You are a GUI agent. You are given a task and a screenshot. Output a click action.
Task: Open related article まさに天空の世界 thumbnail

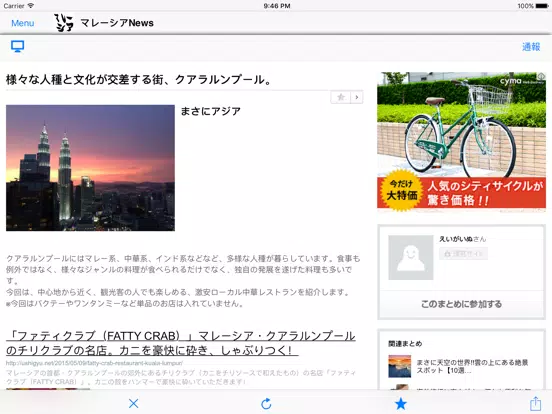(400, 366)
